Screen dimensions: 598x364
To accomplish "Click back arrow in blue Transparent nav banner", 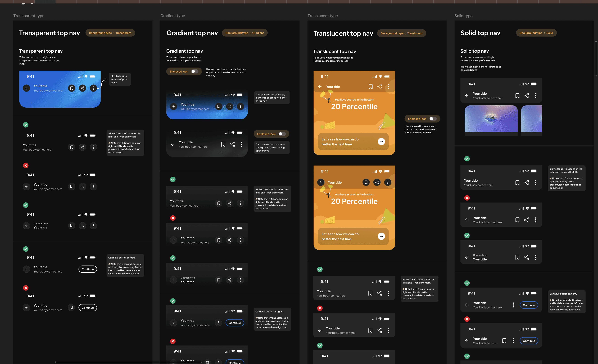I will click(x=26, y=88).
